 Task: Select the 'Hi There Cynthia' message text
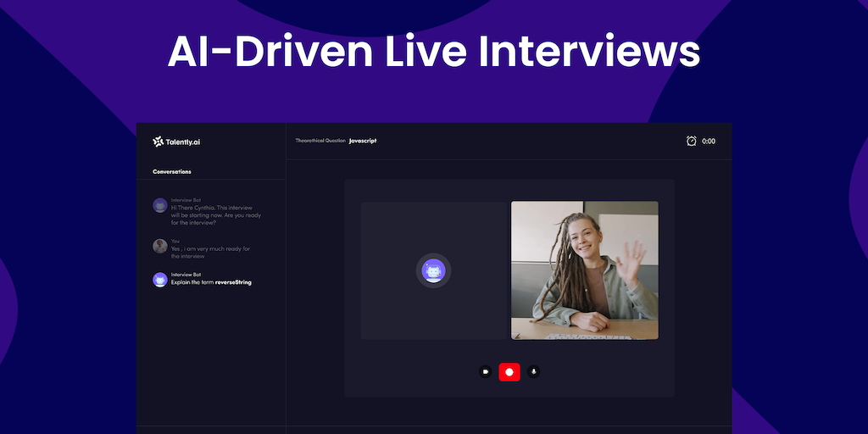coord(216,215)
